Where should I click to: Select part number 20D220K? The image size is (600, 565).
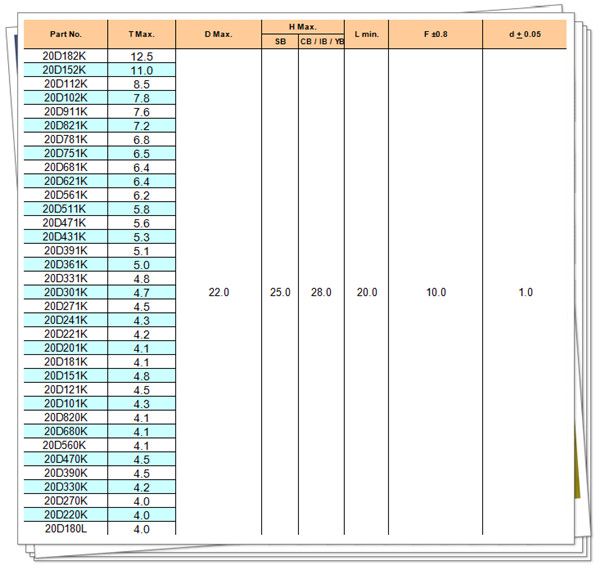[66, 515]
